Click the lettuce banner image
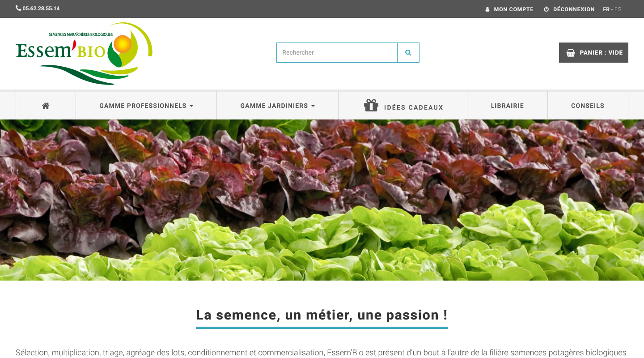Viewport: 644px width, 358px height. click(322, 200)
